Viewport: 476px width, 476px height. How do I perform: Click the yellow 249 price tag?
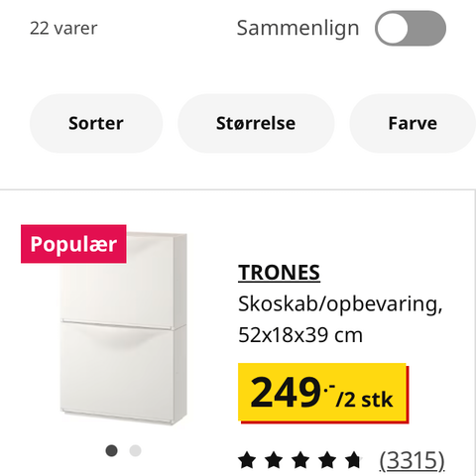[322, 393]
